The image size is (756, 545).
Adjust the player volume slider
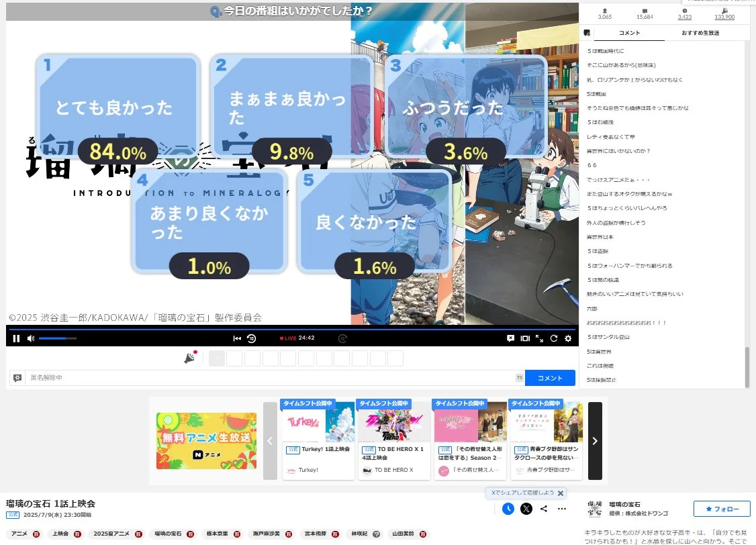coord(57,338)
